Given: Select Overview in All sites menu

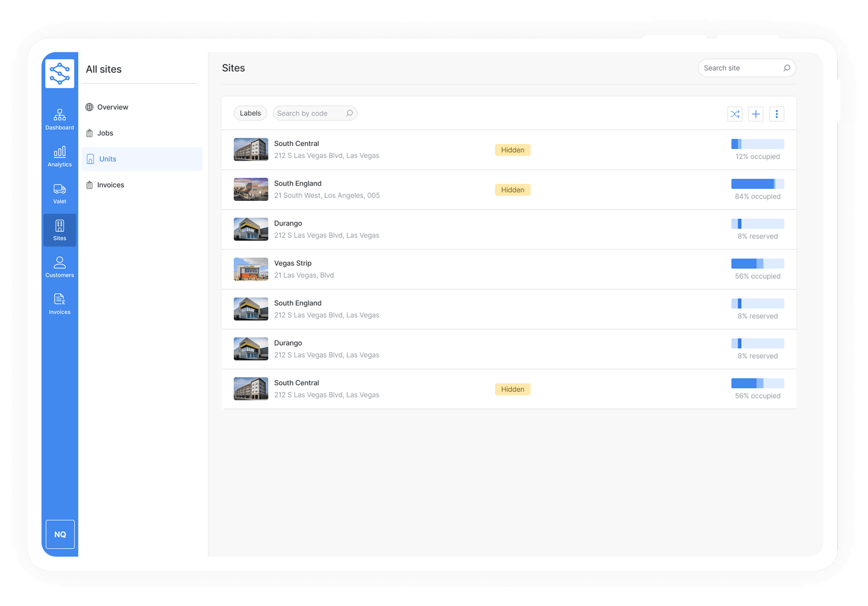Looking at the screenshot, I should 112,107.
